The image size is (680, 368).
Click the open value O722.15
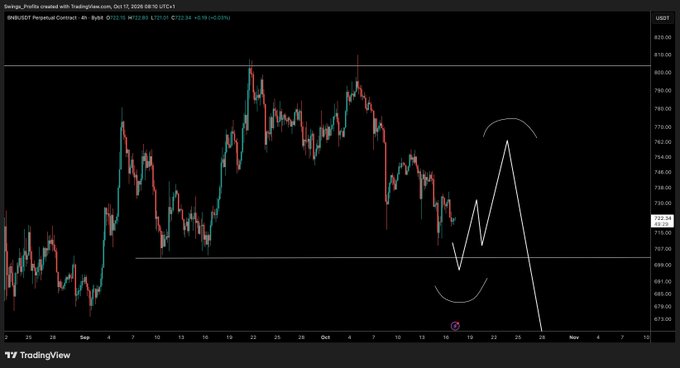coord(116,18)
